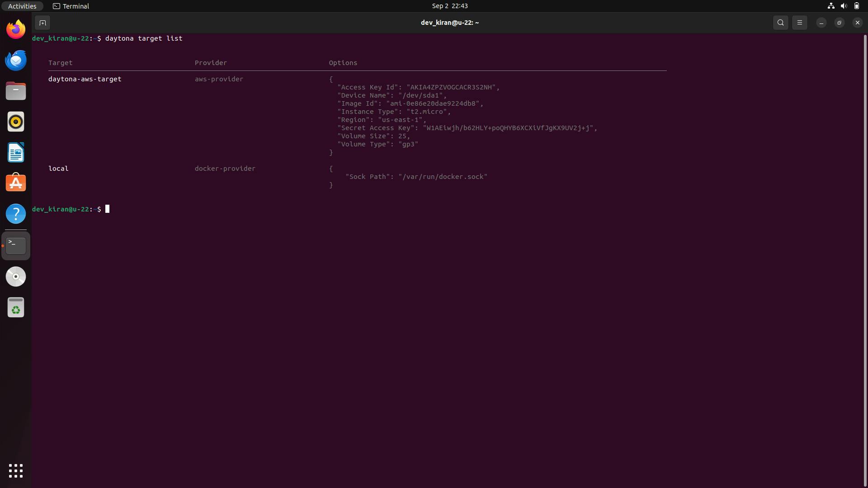Click the Provider column header
The width and height of the screenshot is (868, 488).
(211, 63)
